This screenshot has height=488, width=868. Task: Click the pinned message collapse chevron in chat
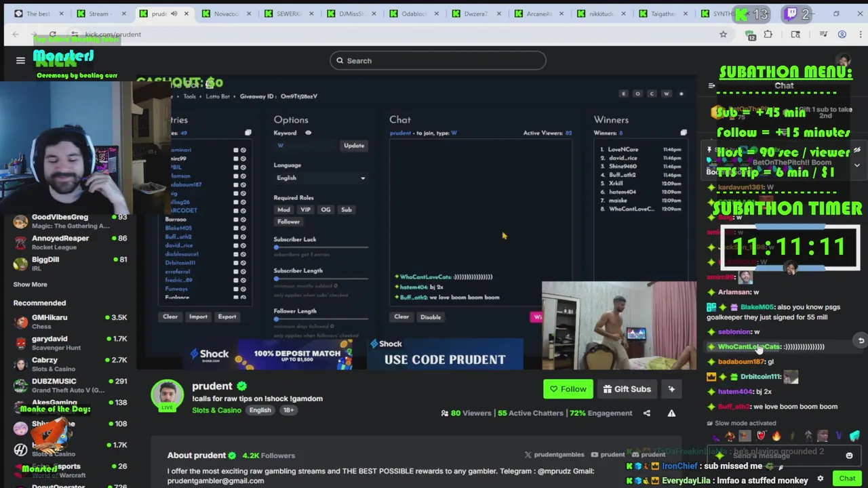tap(857, 165)
